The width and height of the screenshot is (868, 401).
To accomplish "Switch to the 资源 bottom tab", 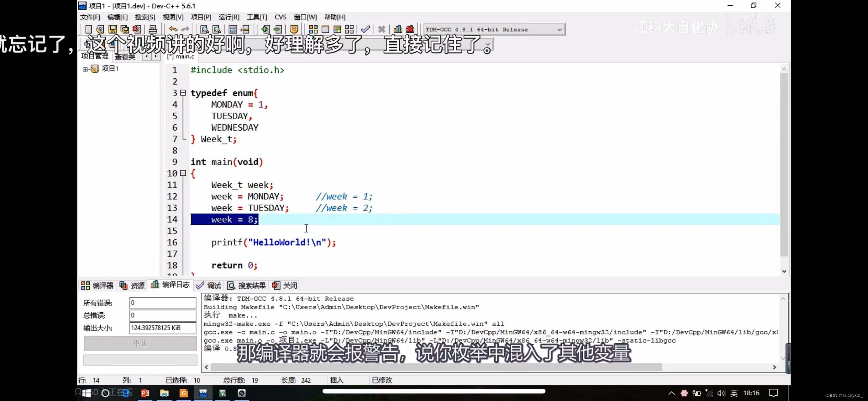I will coord(132,285).
